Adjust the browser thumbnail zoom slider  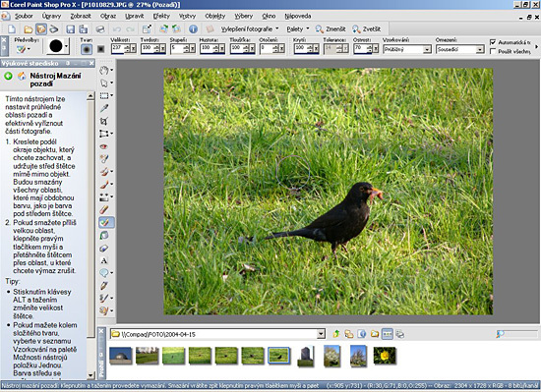click(517, 333)
